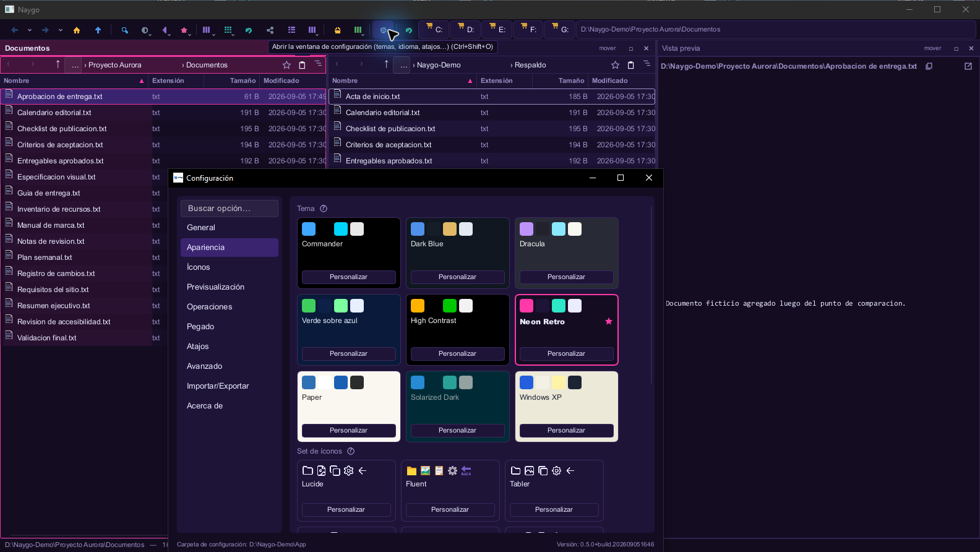This screenshot has height=552, width=980.
Task: Open the General settings section
Action: (x=230, y=228)
